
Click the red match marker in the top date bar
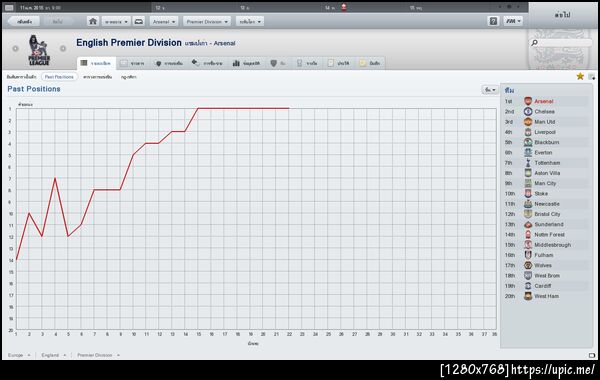point(344,7)
